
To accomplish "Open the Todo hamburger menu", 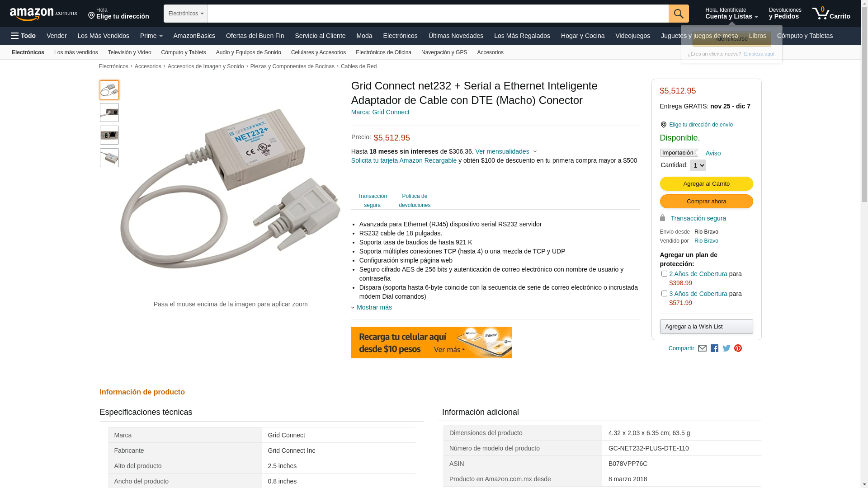I will pyautogui.click(x=23, y=36).
